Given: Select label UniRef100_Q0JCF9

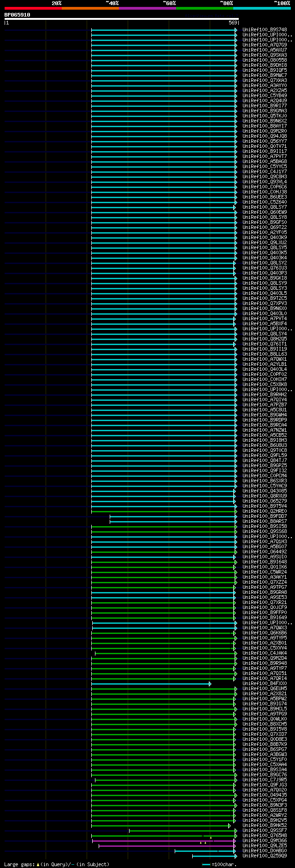Looking at the screenshot, I should [x=265, y=608].
